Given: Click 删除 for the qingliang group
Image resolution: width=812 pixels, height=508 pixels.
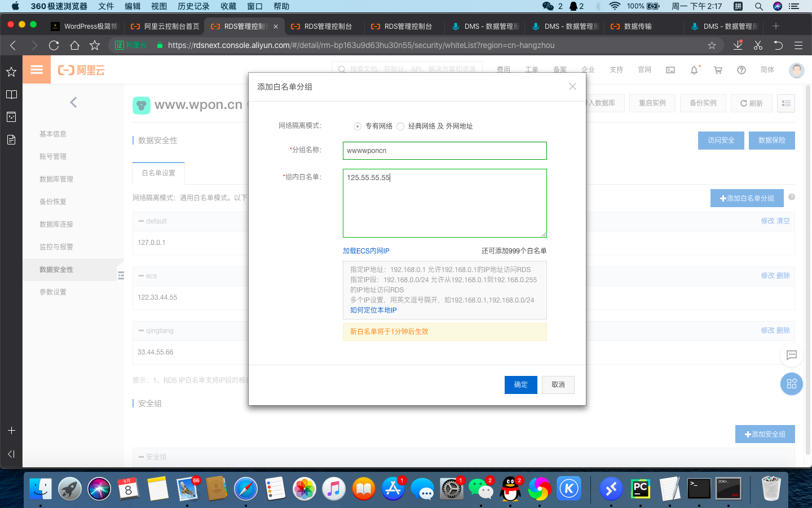Looking at the screenshot, I should point(783,331).
